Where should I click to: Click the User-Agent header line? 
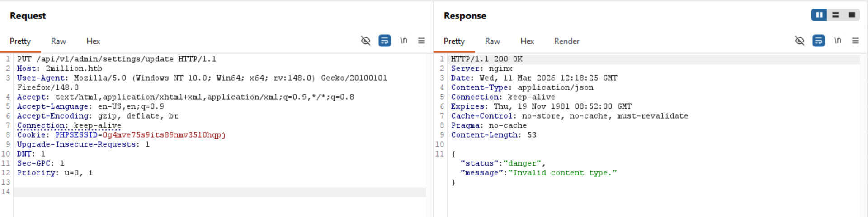(x=202, y=83)
